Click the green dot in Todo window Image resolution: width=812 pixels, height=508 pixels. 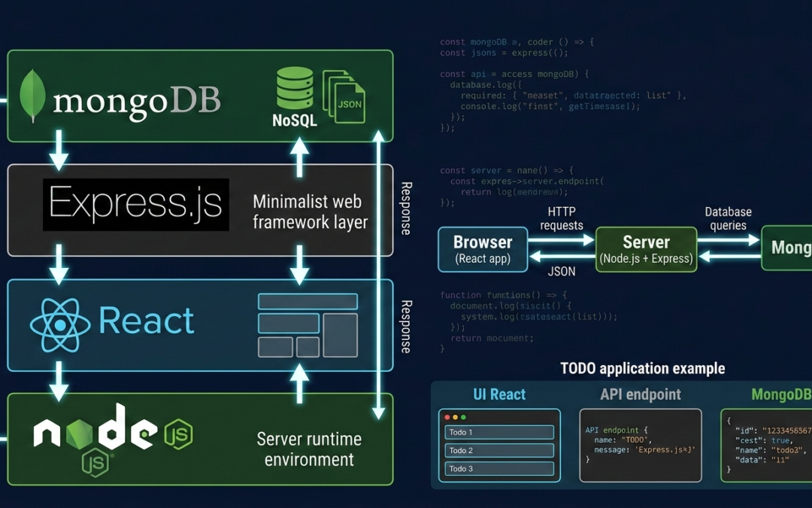tap(463, 417)
